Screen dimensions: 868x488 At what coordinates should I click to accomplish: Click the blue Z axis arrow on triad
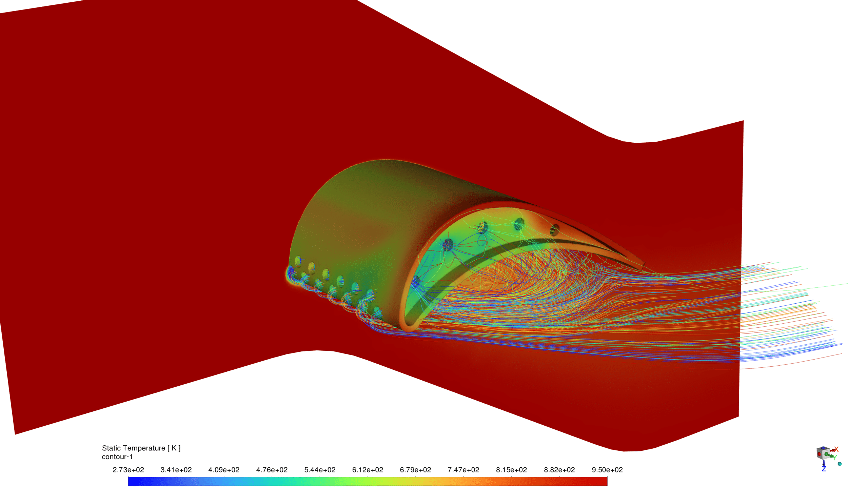coord(824,463)
